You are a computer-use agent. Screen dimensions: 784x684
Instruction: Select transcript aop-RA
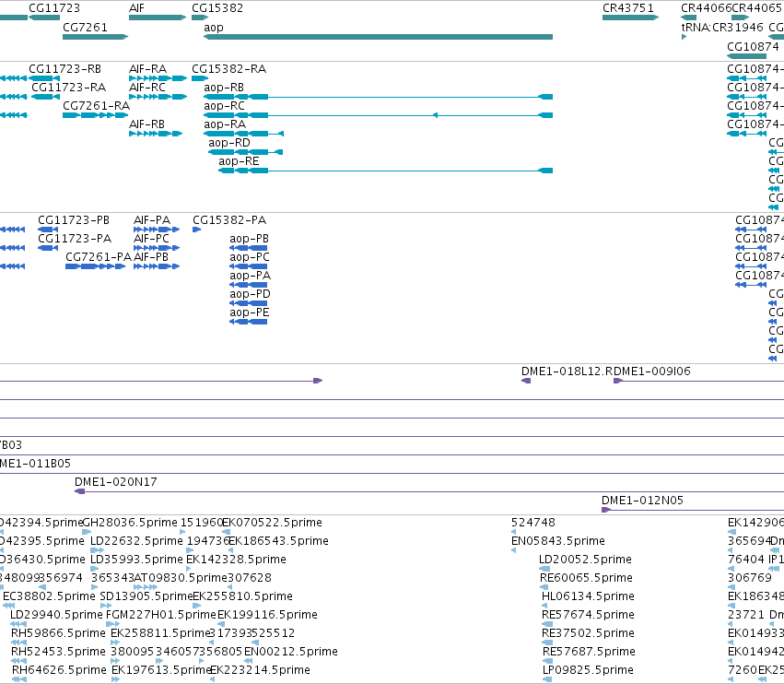point(243,134)
